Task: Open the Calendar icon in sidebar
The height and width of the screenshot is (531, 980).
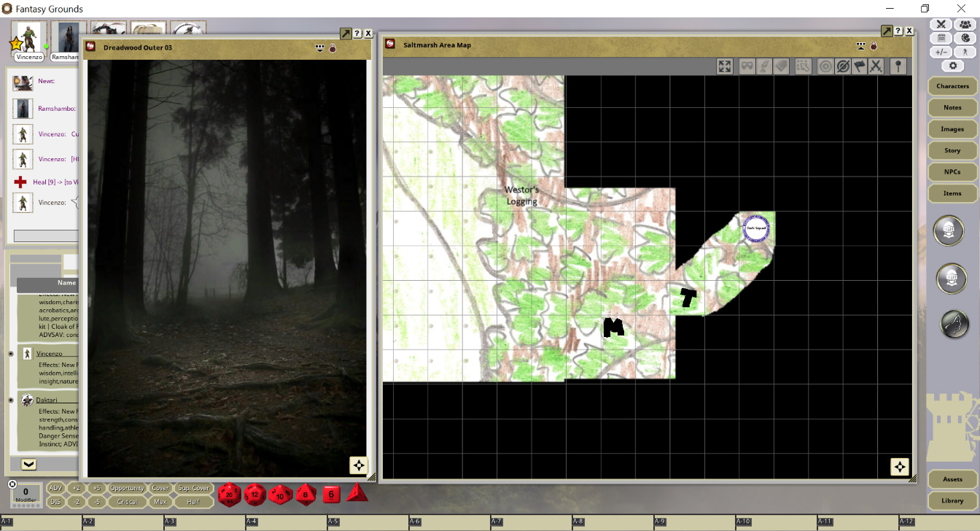Action: coord(941,38)
